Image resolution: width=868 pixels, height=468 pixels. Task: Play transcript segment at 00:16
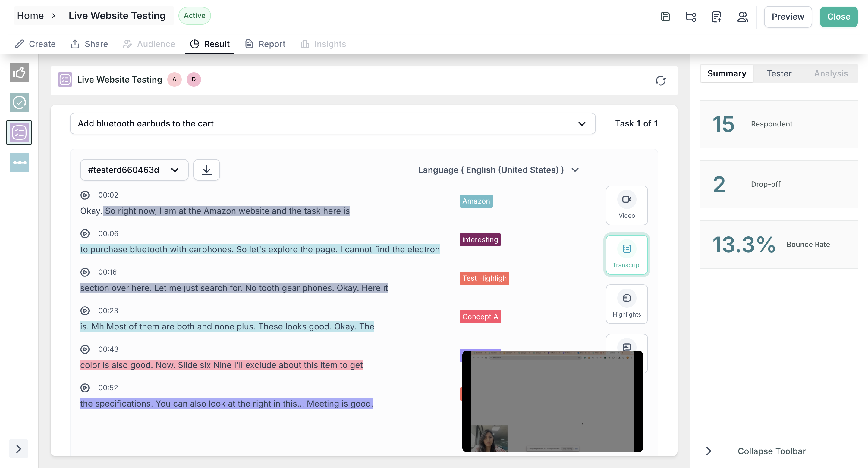coord(85,272)
